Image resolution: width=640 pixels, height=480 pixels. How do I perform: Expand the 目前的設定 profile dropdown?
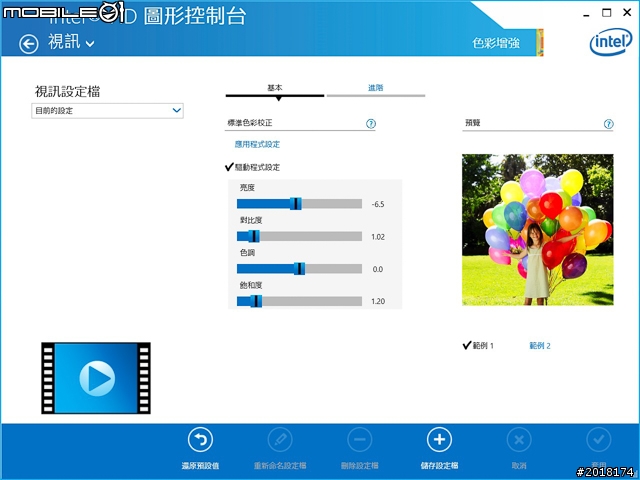click(x=107, y=111)
